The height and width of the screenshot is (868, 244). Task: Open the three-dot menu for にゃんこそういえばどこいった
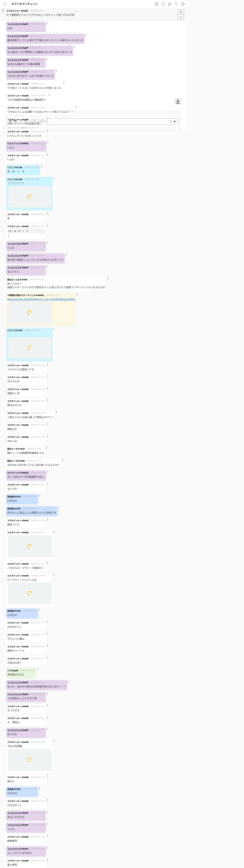(48, 131)
